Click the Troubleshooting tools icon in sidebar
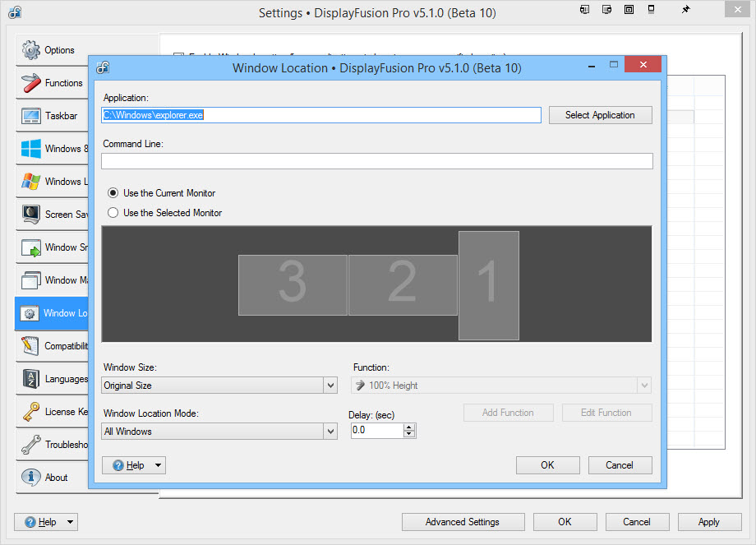The image size is (756, 545). pos(31,445)
